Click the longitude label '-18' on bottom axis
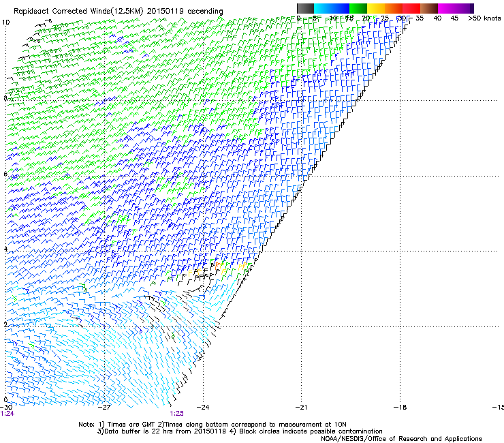This screenshot has width=504, height=443. 400,408
